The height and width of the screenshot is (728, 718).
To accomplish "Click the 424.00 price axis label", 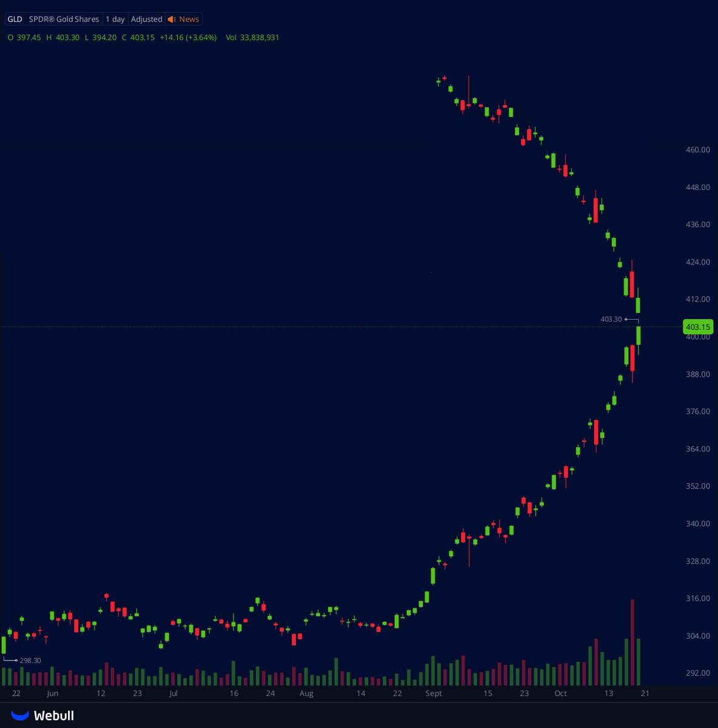I will point(697,262).
